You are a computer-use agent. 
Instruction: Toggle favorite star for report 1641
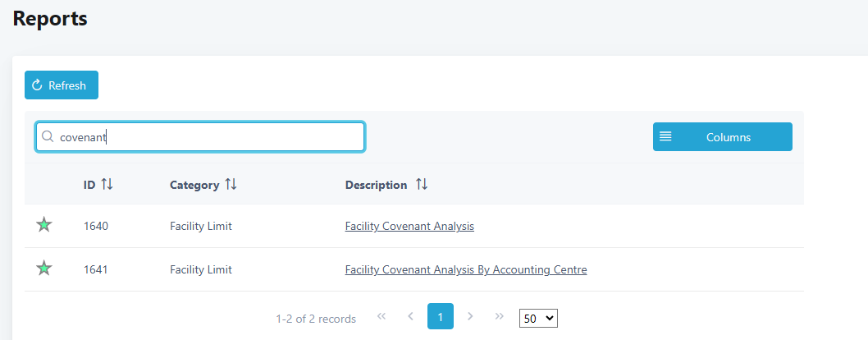(x=44, y=269)
